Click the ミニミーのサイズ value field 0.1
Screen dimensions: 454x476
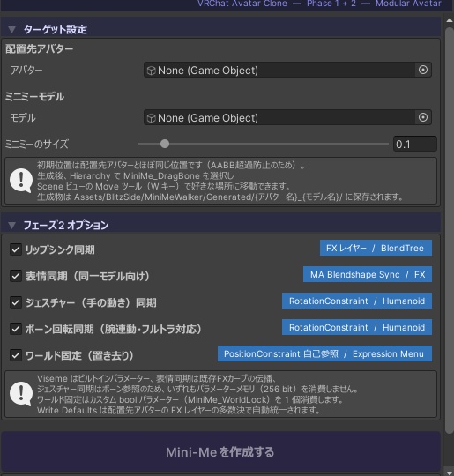pyautogui.click(x=415, y=144)
